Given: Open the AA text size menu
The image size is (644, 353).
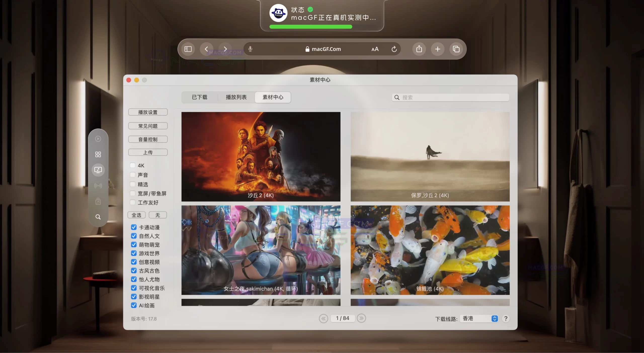Looking at the screenshot, I should pyautogui.click(x=375, y=49).
